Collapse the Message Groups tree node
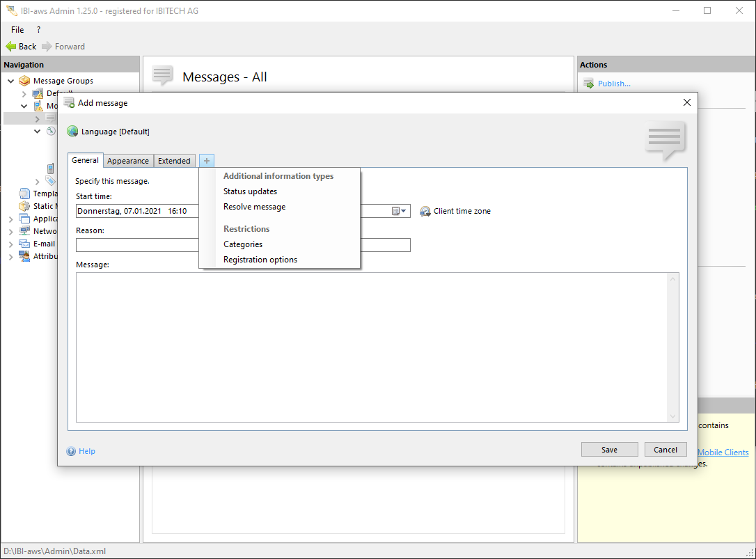This screenshot has height=559, width=756. [11, 81]
